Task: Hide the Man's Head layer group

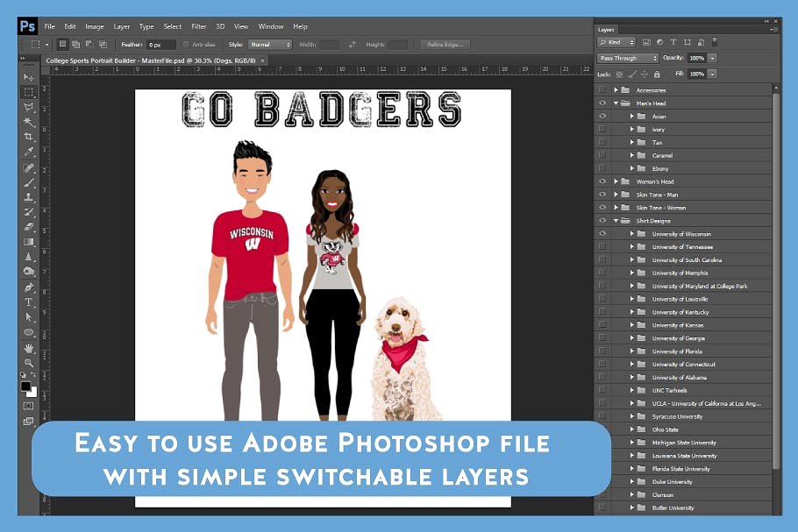Action: tap(602, 103)
